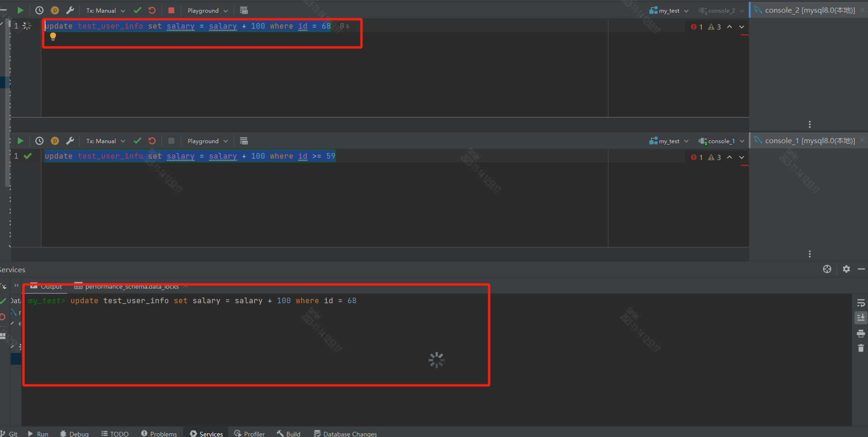Image resolution: width=868 pixels, height=437 pixels.
Task: Toggle soft-wrap in the output panel
Action: [861, 303]
